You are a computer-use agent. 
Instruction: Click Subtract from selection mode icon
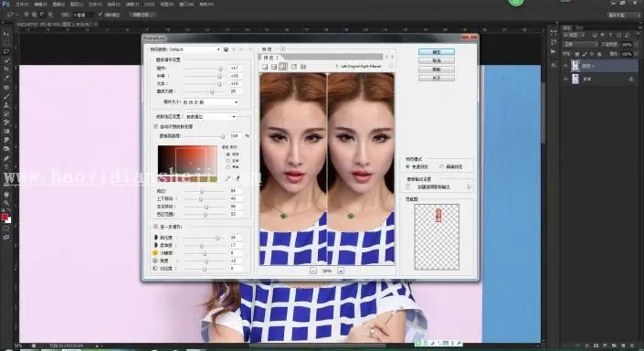point(42,15)
